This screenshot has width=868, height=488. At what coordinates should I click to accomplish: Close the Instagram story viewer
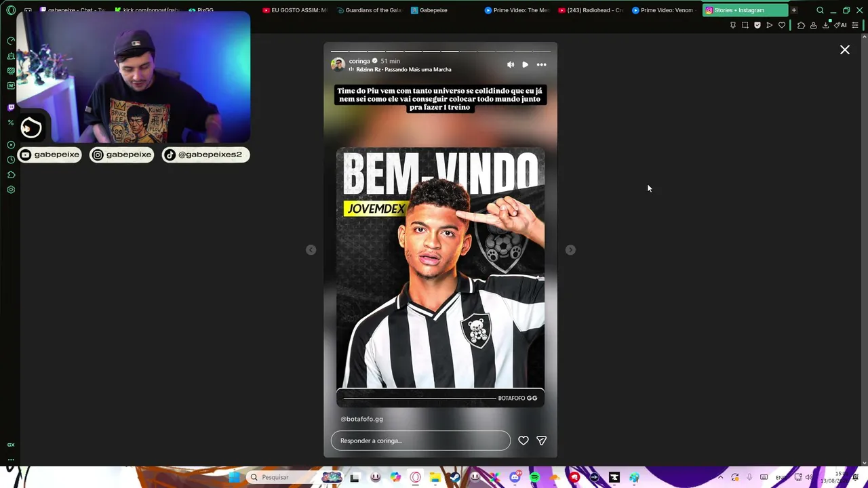845,49
